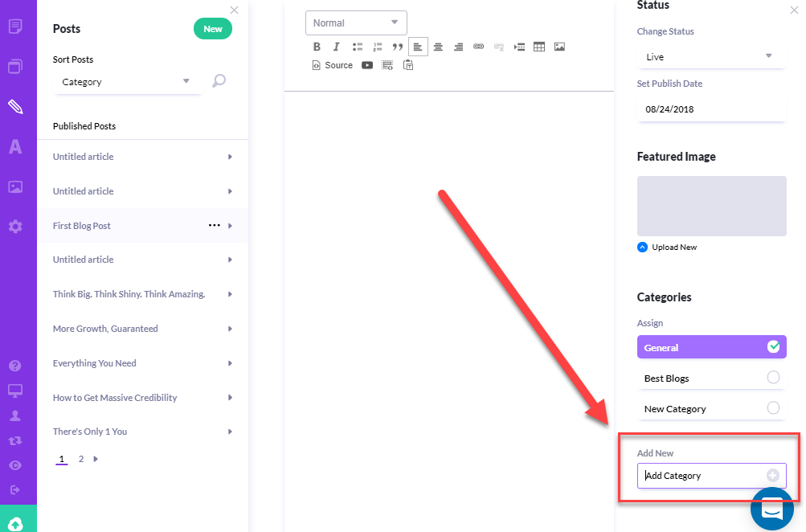The height and width of the screenshot is (532, 806).
Task: Expand arrow for There's Only 1 You
Action: [230, 432]
